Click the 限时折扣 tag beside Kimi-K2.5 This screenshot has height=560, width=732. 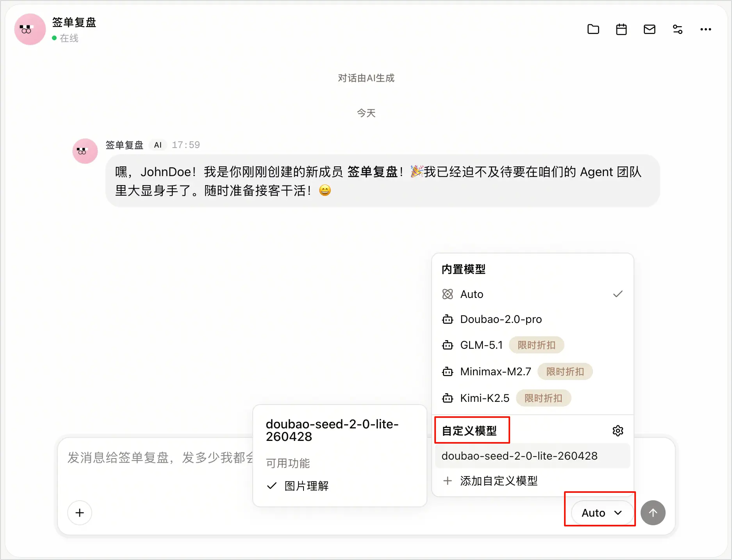pyautogui.click(x=543, y=398)
